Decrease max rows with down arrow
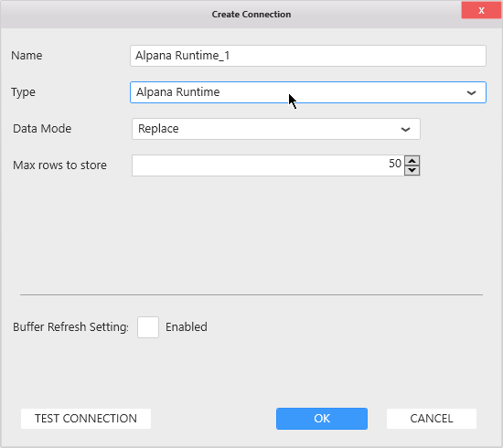This screenshot has width=503, height=448. (x=412, y=170)
